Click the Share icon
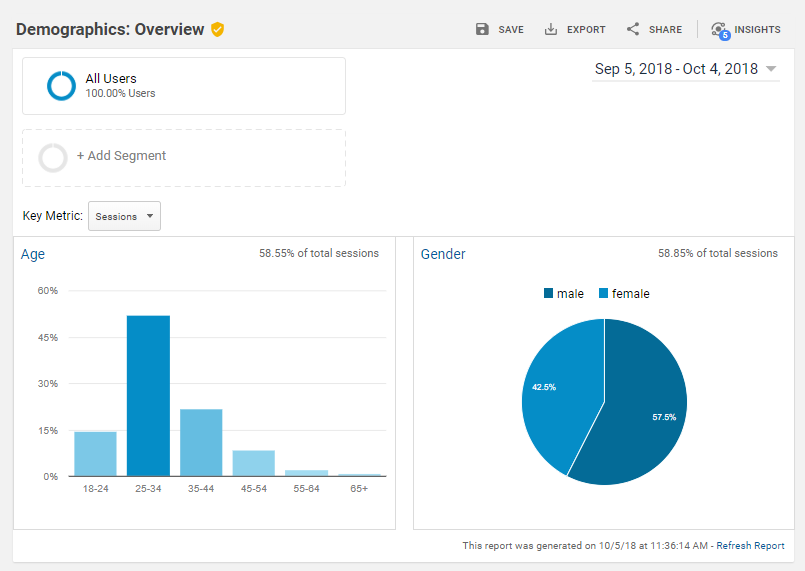The image size is (805, 571). pos(633,29)
